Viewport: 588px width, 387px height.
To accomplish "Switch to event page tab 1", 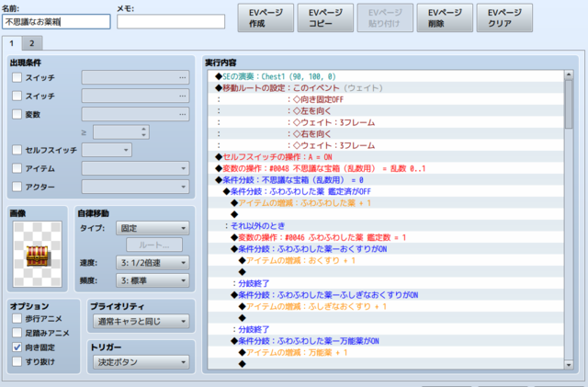I will point(12,43).
